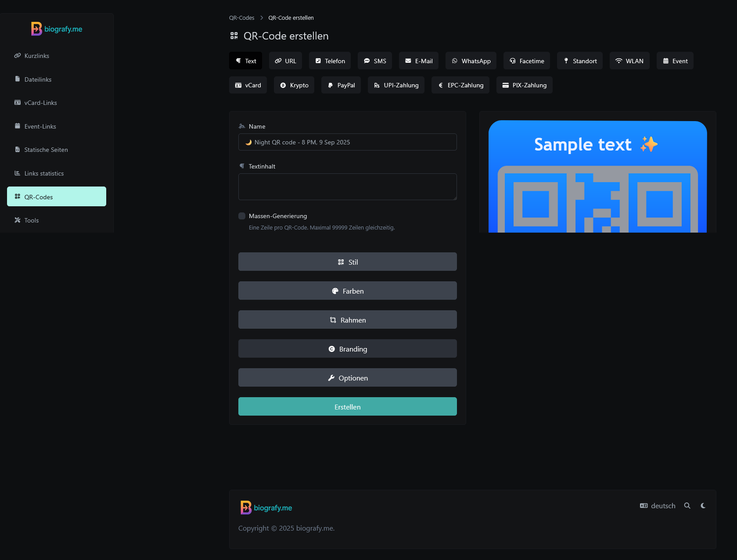737x560 pixels.
Task: Click the biografy.me sidebar logo
Action: (57, 29)
